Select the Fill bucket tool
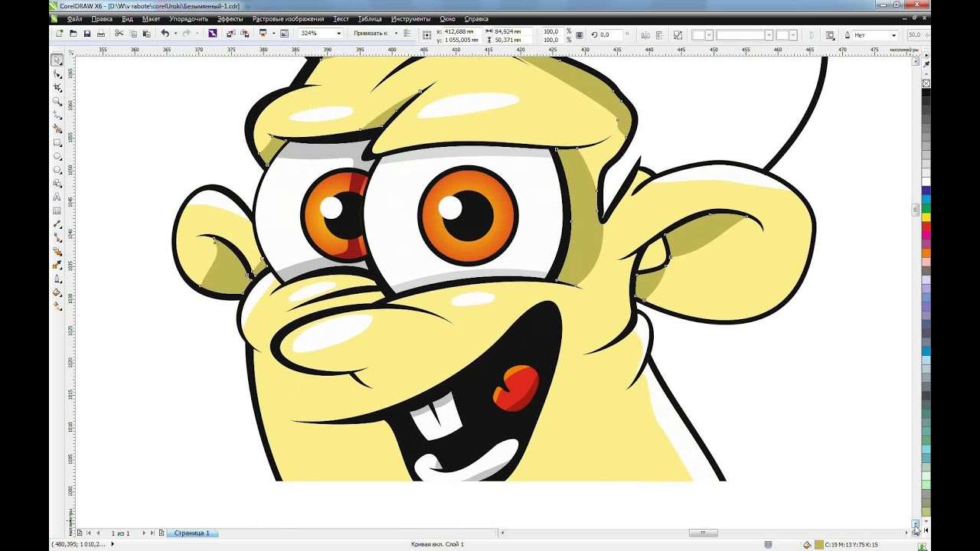Screen dimensions: 980x551 (57, 292)
